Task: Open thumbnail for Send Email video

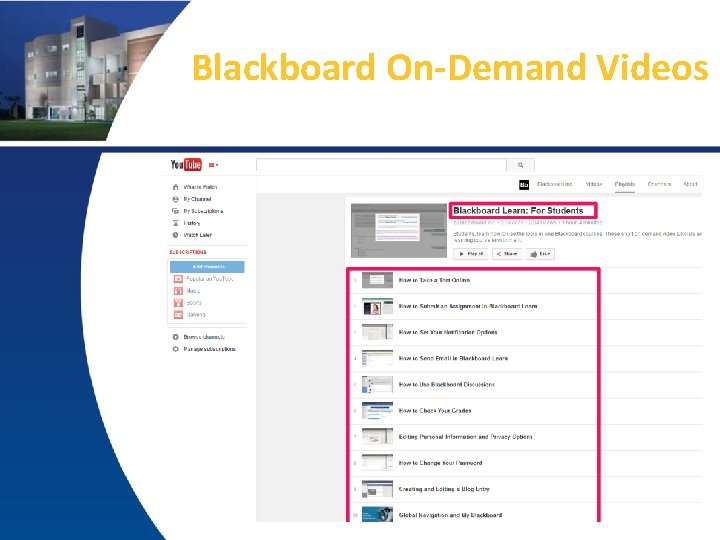Action: tap(377, 359)
